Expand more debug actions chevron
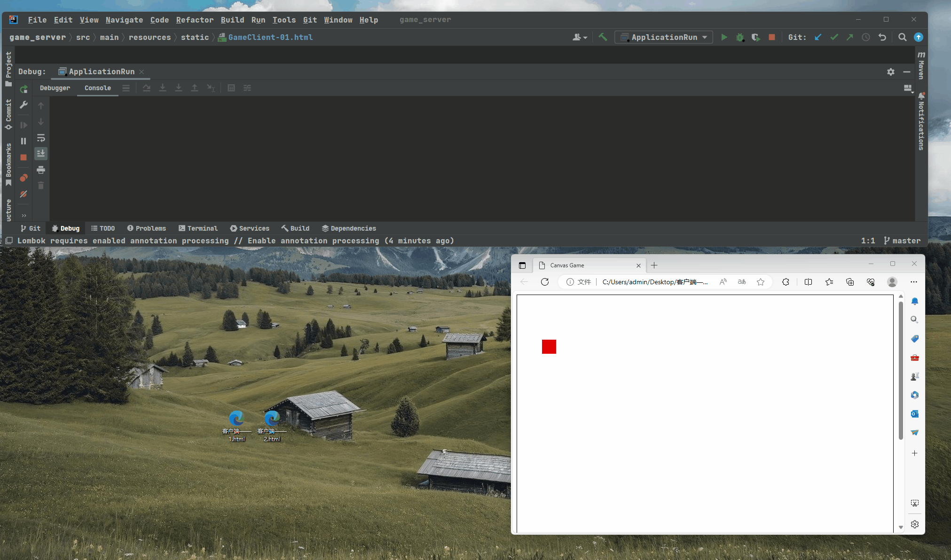 tap(24, 215)
